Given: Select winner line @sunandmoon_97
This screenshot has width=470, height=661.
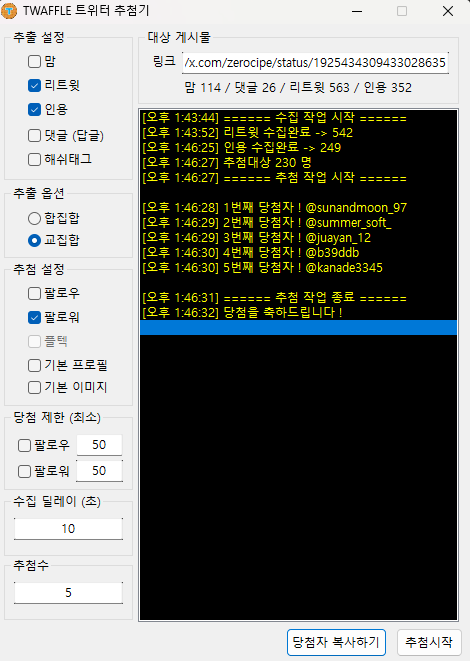Looking at the screenshot, I should (x=298, y=208).
